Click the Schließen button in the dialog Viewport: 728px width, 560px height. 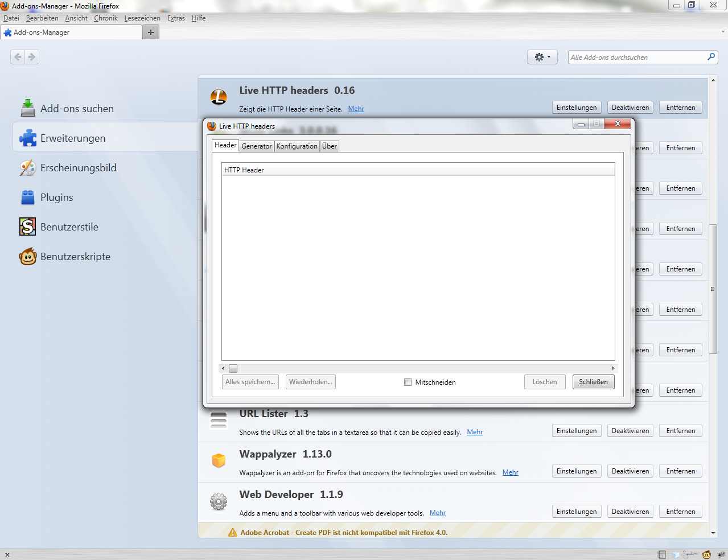click(x=593, y=382)
